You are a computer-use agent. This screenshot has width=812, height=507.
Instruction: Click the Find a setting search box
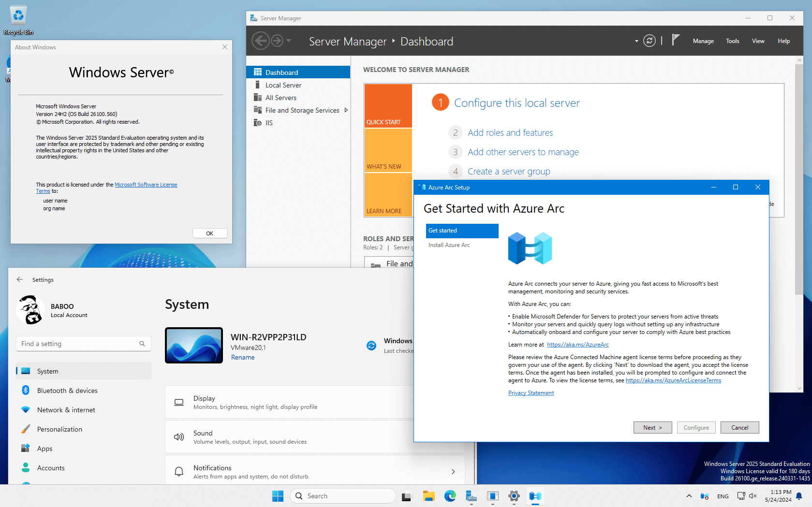(x=84, y=344)
